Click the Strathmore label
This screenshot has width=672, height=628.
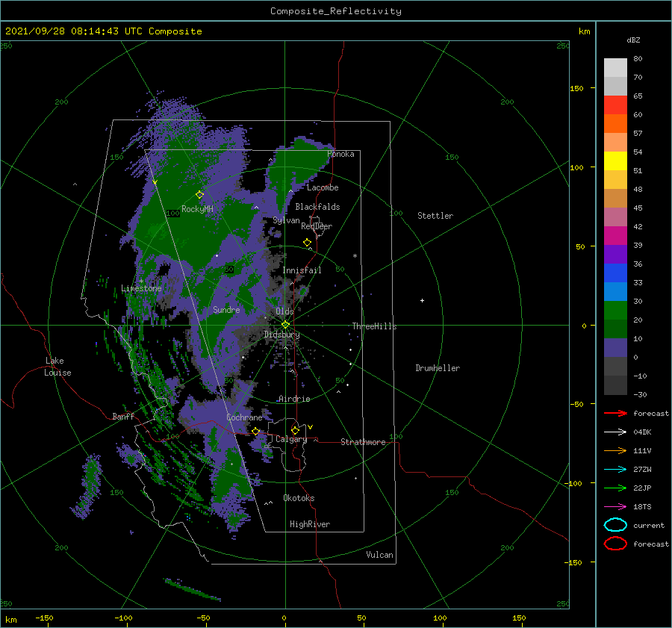[x=363, y=442]
